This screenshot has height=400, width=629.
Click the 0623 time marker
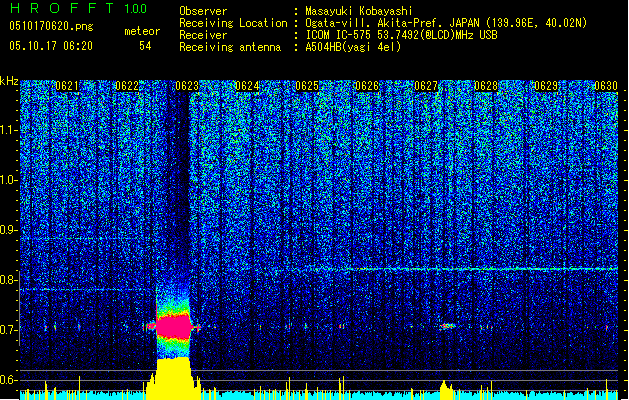(x=187, y=86)
